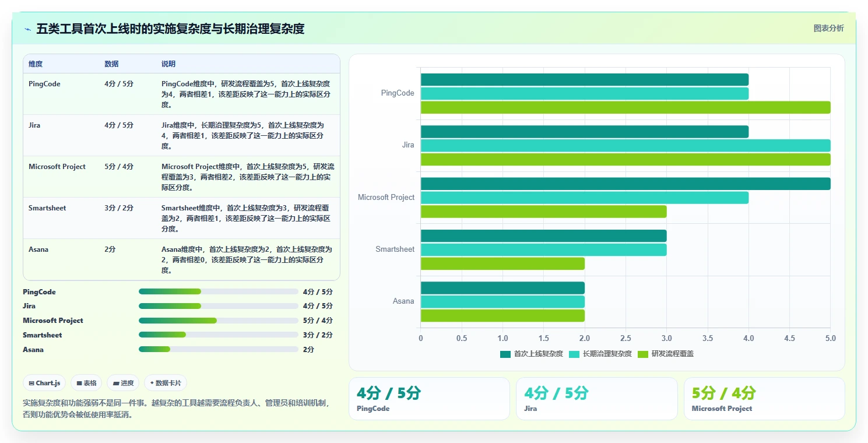The height and width of the screenshot is (443, 868).
Task: Click the Microsoft Project chart axis label
Action: pyautogui.click(x=386, y=198)
